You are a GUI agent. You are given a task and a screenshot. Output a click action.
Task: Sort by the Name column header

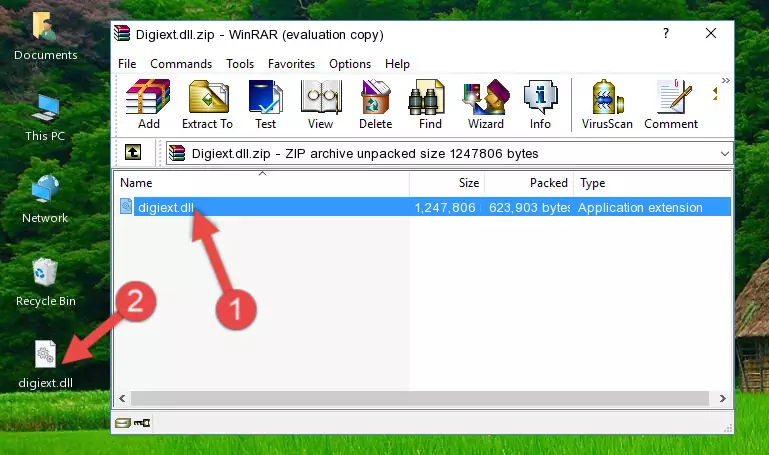tap(262, 183)
